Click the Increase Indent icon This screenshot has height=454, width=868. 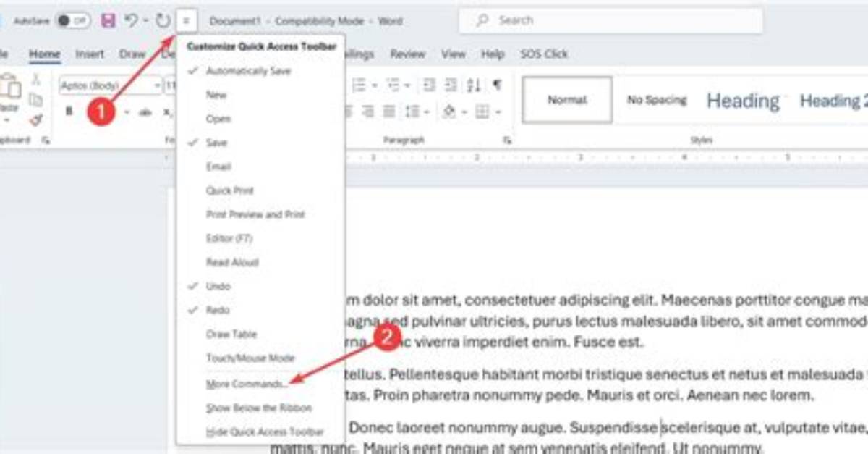pyautogui.click(x=451, y=85)
